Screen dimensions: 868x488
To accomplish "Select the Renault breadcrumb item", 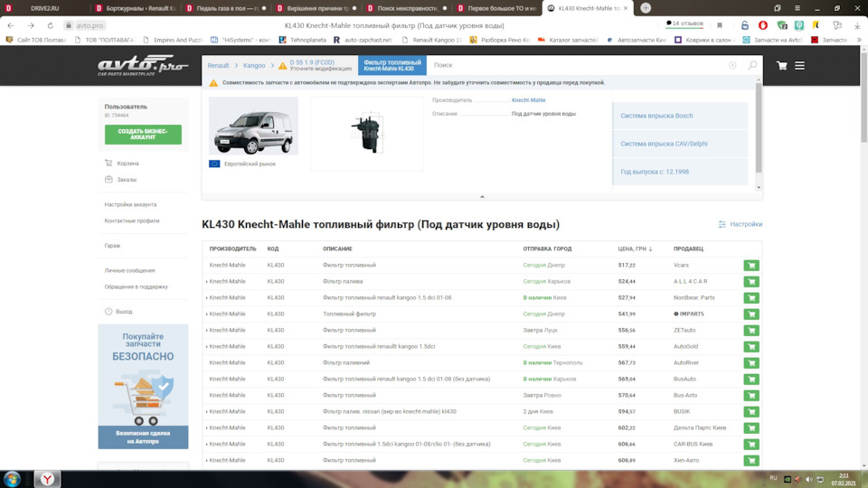I will pos(218,66).
